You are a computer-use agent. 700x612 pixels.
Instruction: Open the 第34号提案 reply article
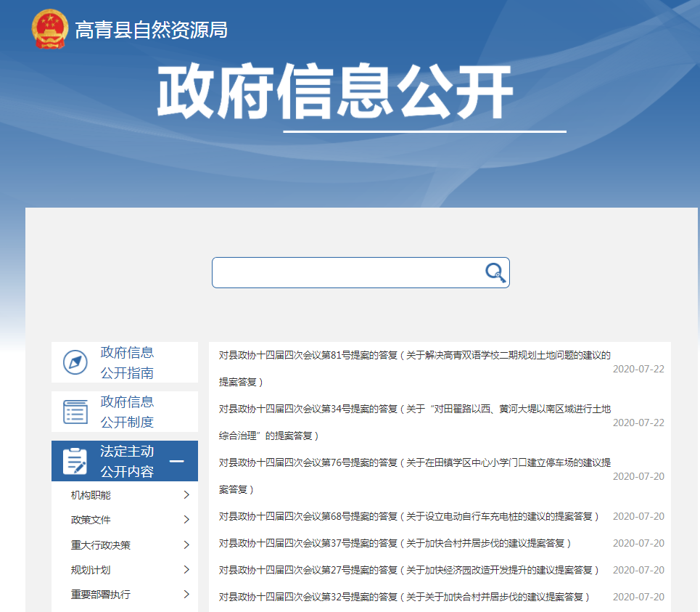point(414,409)
